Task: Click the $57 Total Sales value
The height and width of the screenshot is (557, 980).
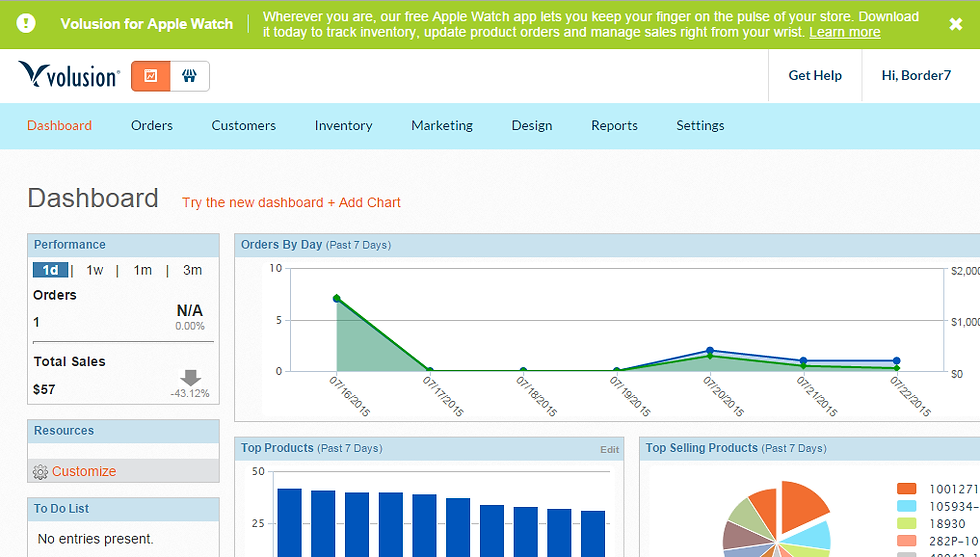Action: click(44, 390)
